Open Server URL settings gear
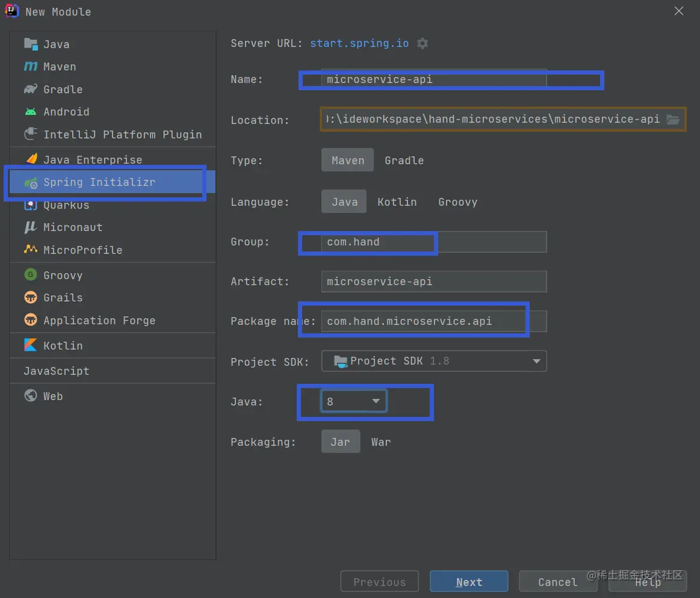The height and width of the screenshot is (598, 700). 423,43
